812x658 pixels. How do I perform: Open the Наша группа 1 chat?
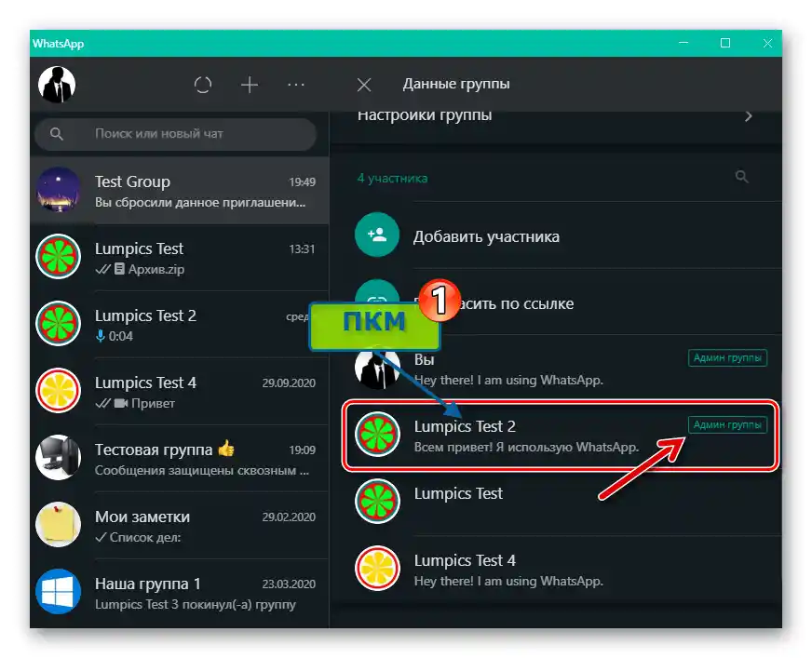click(x=180, y=593)
